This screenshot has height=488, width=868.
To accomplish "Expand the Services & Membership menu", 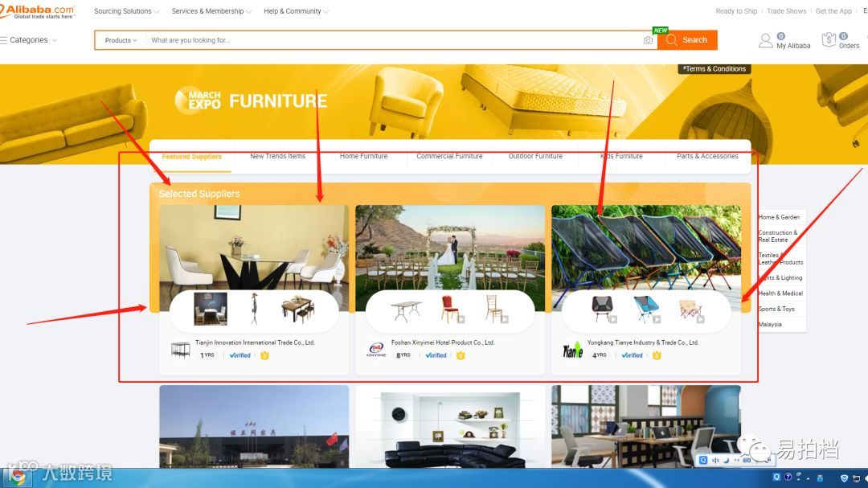I will pos(211,11).
